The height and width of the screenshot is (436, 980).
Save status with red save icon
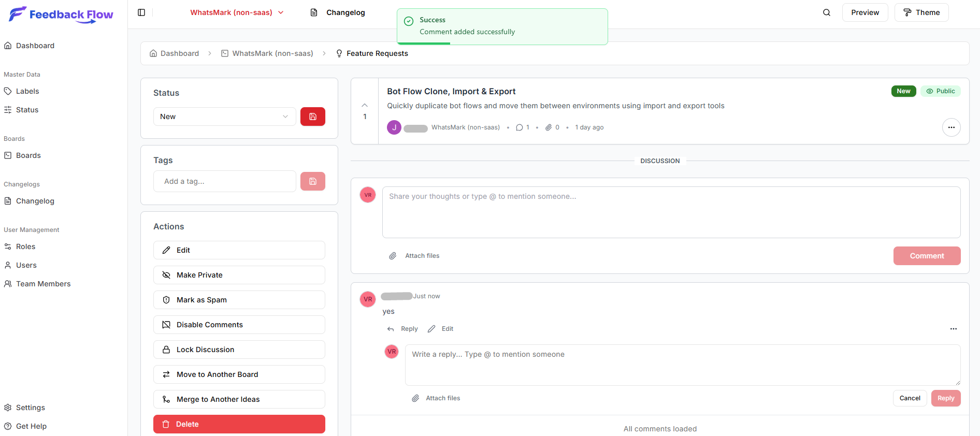[x=313, y=117]
